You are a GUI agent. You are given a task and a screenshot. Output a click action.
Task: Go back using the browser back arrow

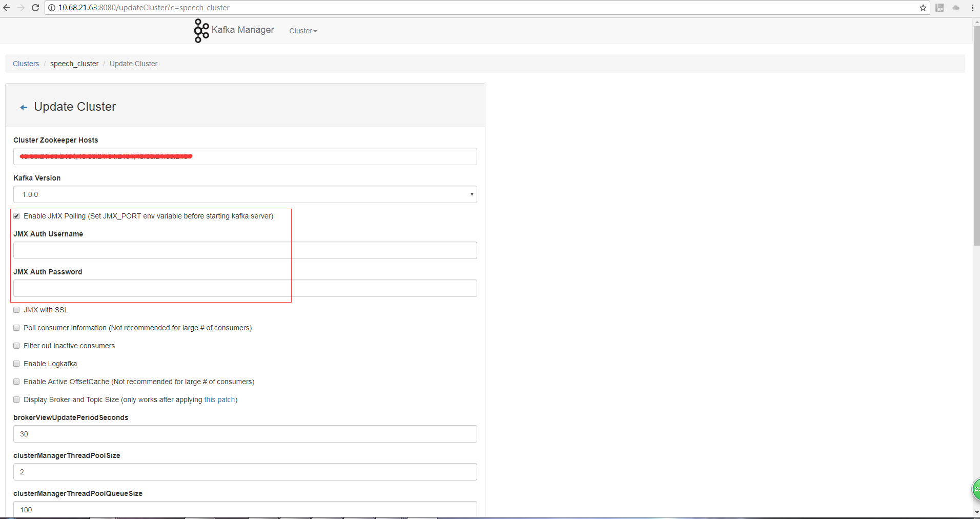(x=7, y=8)
